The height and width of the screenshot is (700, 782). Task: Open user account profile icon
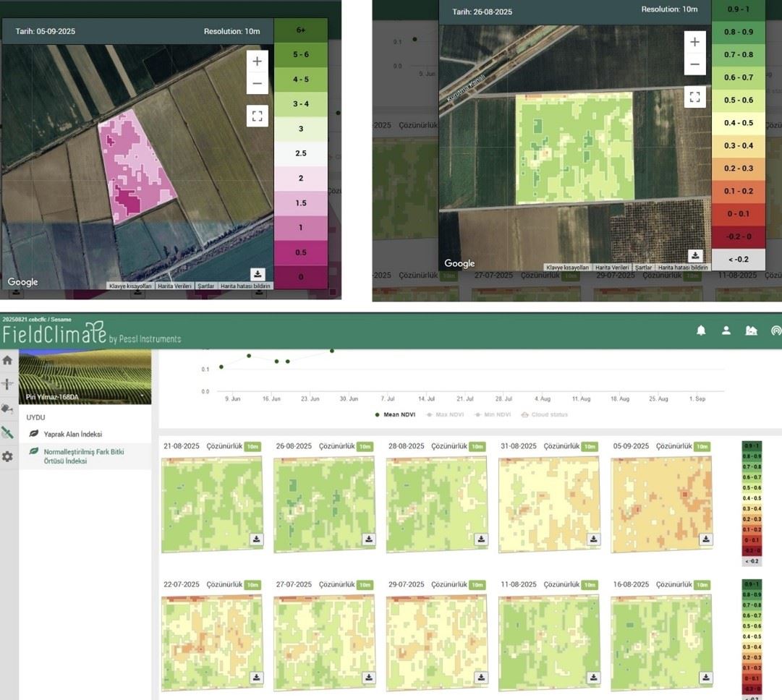pos(726,330)
